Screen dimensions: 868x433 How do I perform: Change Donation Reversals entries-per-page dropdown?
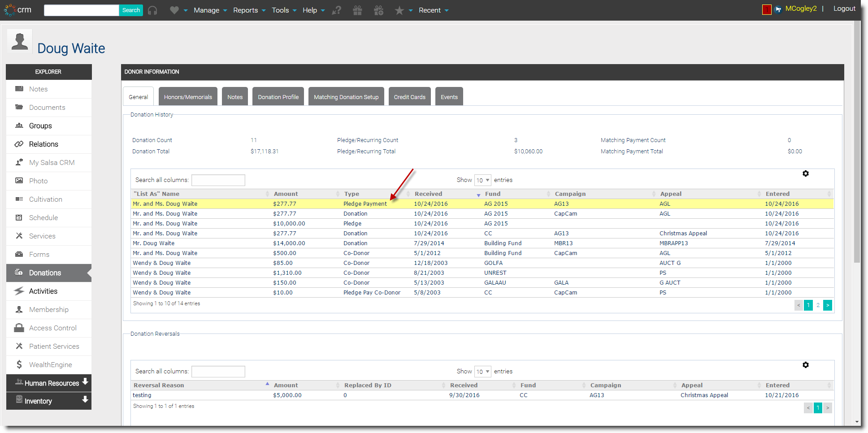pos(483,372)
